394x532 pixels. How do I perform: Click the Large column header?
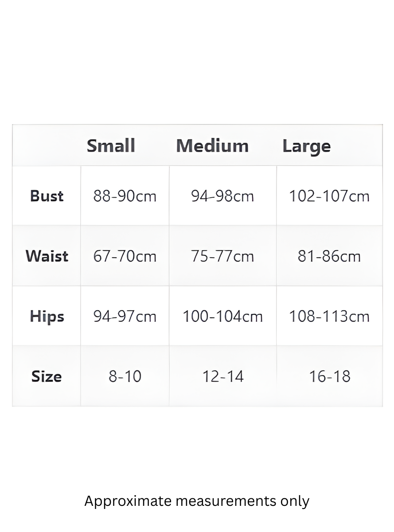pyautogui.click(x=307, y=146)
